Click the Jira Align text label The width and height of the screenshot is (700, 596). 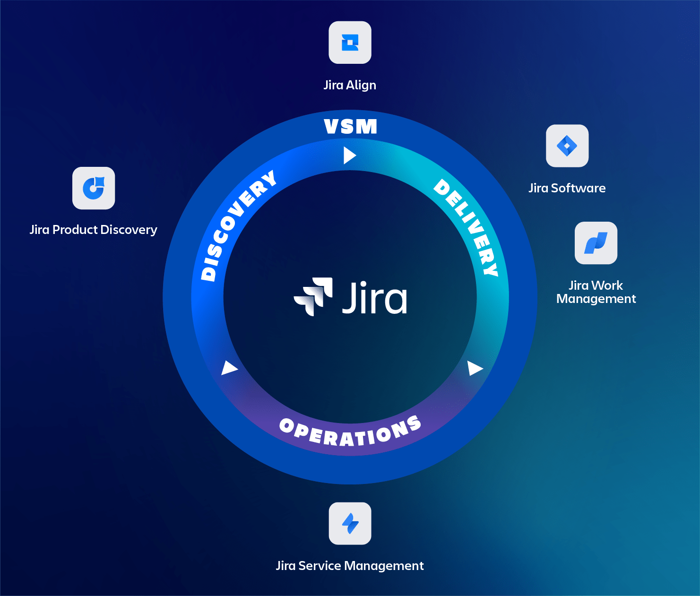pyautogui.click(x=350, y=85)
